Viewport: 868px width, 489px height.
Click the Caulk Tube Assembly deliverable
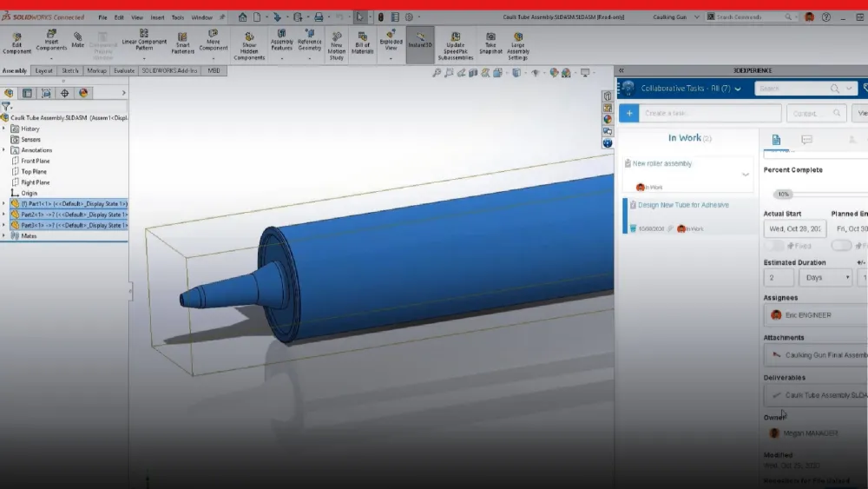(816, 395)
